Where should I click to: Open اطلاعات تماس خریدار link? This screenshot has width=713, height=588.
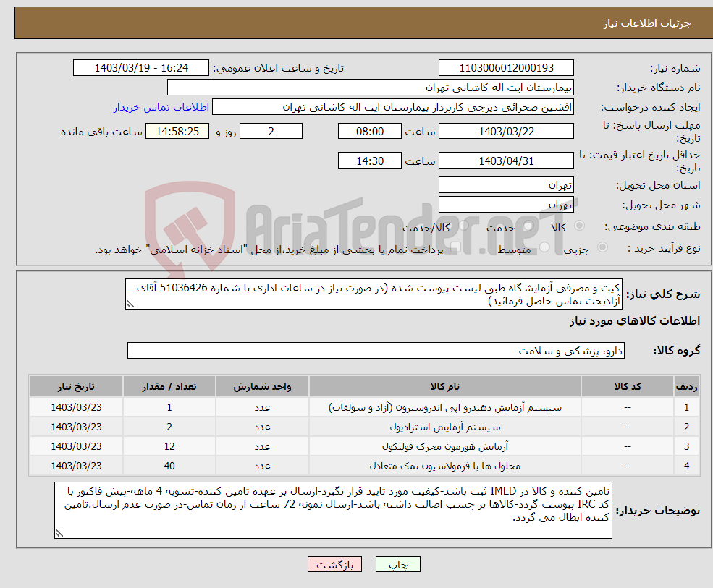pos(161,107)
